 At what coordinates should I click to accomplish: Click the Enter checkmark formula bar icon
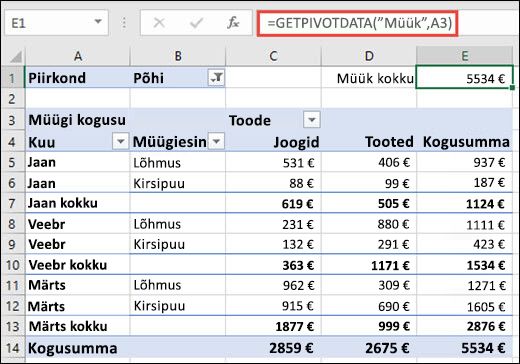196,23
